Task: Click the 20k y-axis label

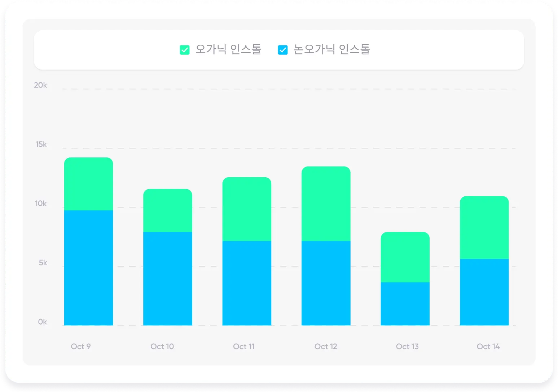Action: 40,85
